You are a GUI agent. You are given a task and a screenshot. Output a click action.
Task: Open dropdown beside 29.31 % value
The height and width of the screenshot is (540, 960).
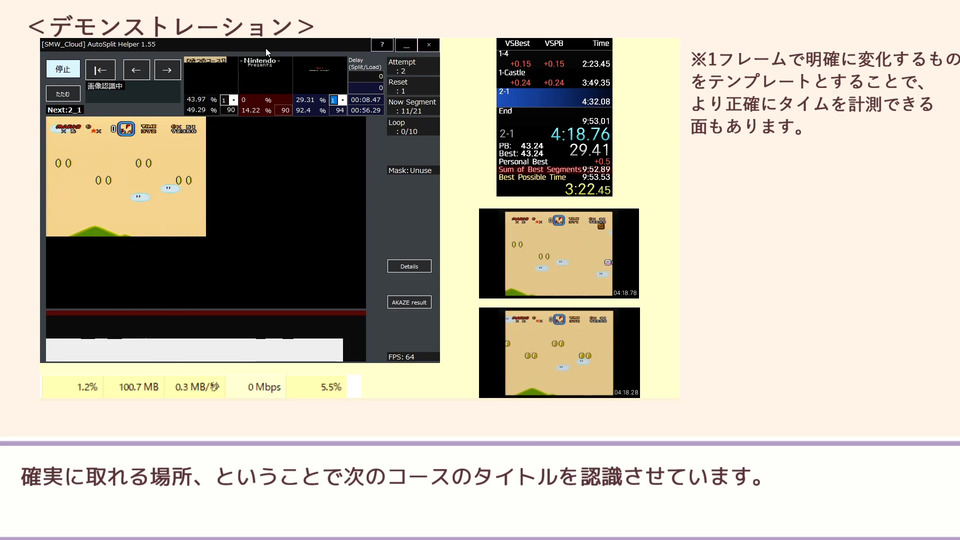[342, 100]
